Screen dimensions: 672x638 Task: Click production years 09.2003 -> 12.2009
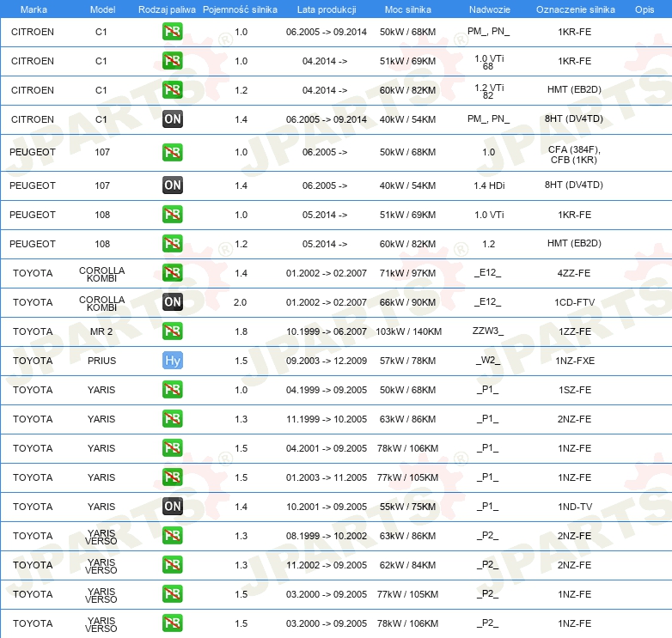click(x=327, y=361)
